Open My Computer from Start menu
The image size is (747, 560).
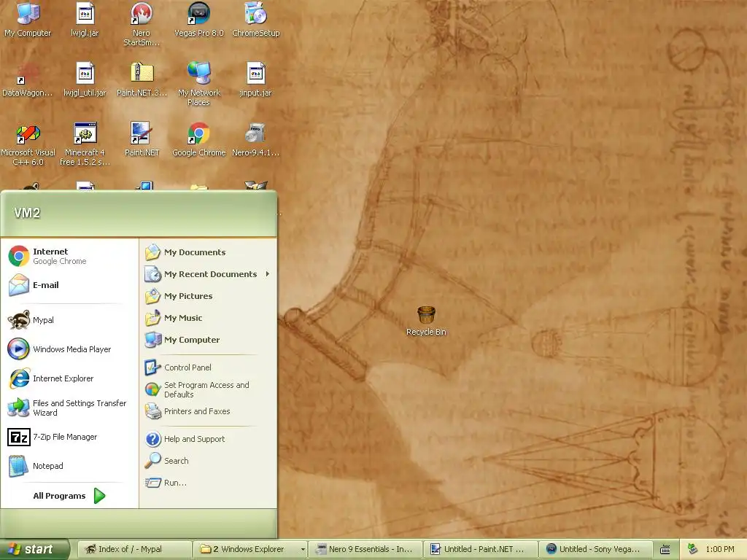tap(208, 340)
